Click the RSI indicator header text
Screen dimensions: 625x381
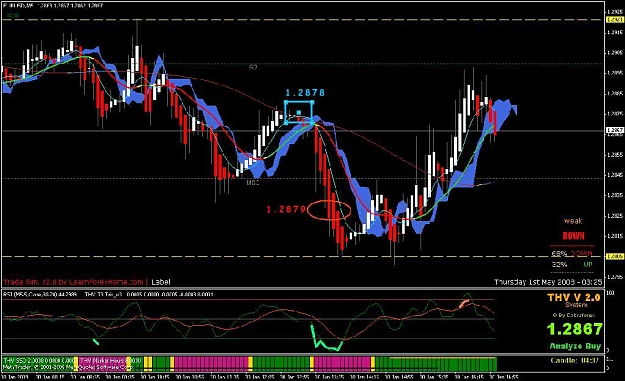(40, 295)
